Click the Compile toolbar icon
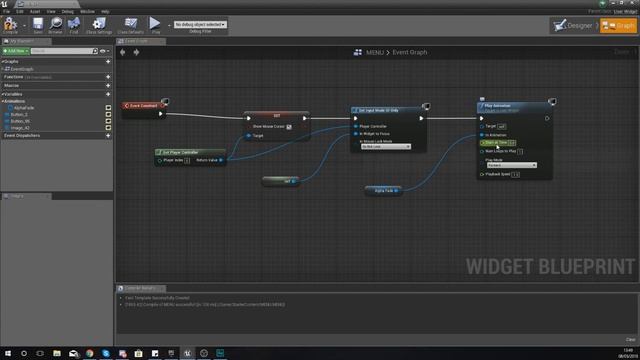 (10, 25)
